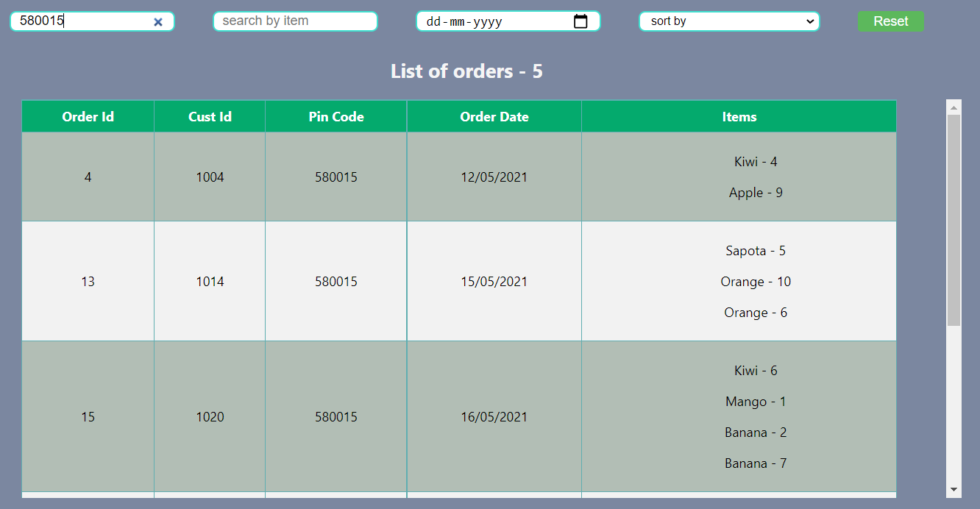
Task: Click order date 12/05/2021
Action: coord(494,177)
